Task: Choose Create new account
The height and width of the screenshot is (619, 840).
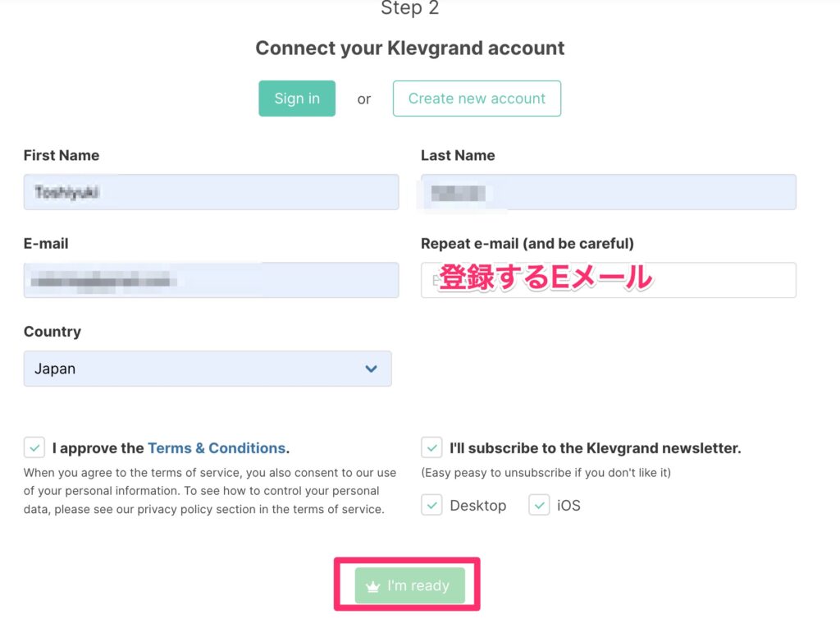Action: (477, 99)
